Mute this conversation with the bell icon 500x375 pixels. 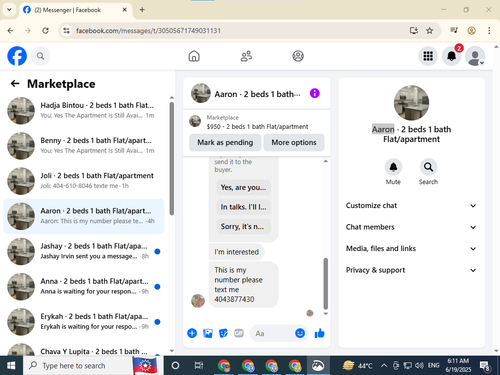(x=393, y=167)
